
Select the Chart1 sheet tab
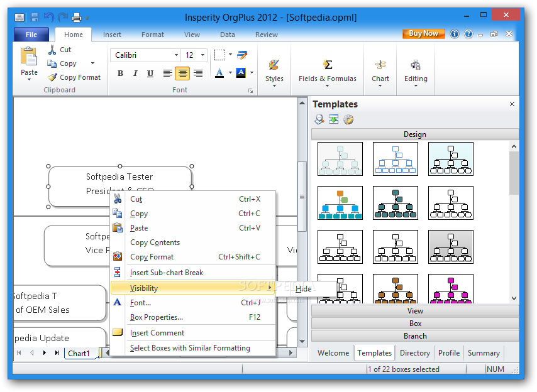[x=79, y=353]
